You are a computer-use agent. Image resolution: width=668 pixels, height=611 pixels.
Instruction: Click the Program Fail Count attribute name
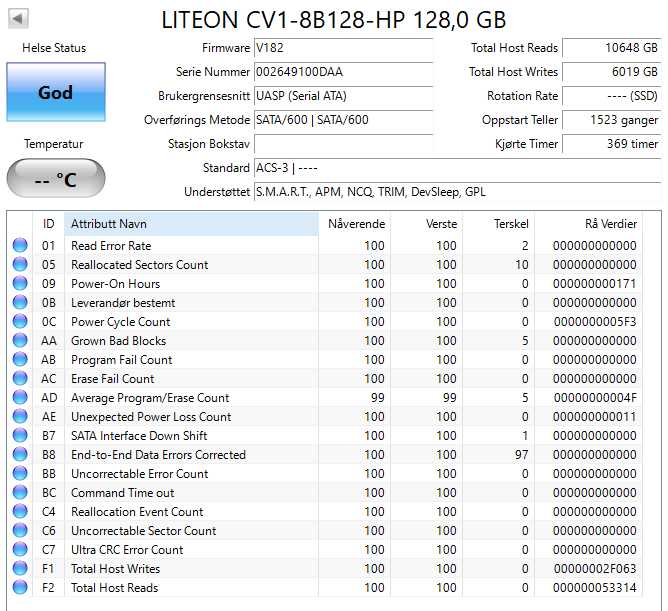coord(121,360)
